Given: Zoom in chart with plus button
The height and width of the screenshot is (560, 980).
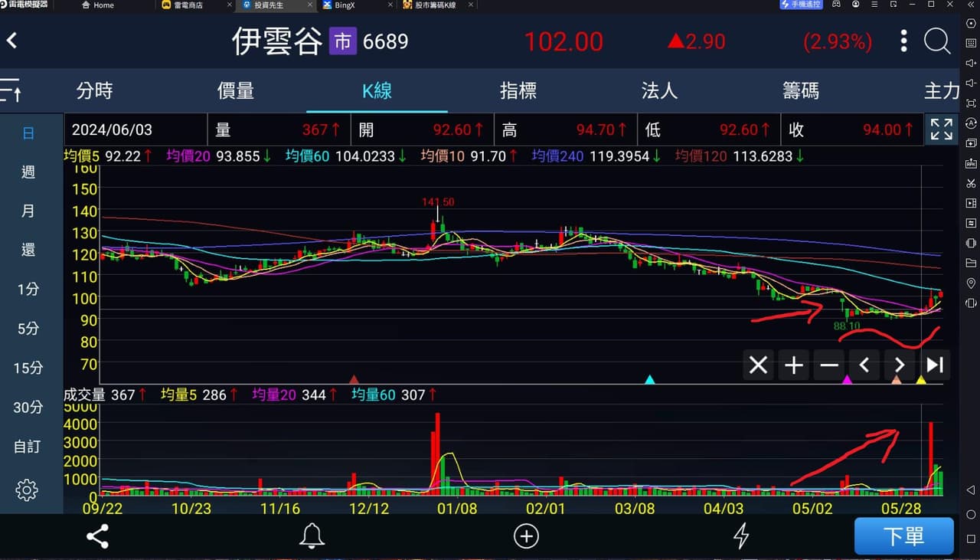Looking at the screenshot, I should (x=794, y=365).
